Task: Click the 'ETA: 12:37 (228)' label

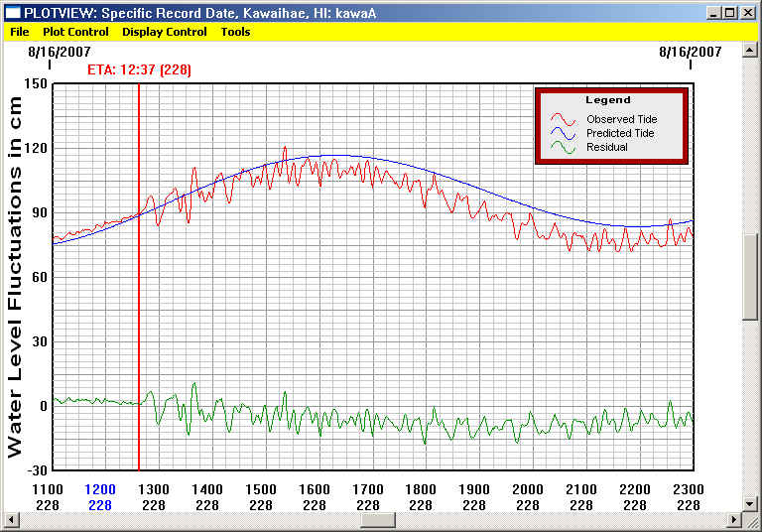Action: point(140,70)
